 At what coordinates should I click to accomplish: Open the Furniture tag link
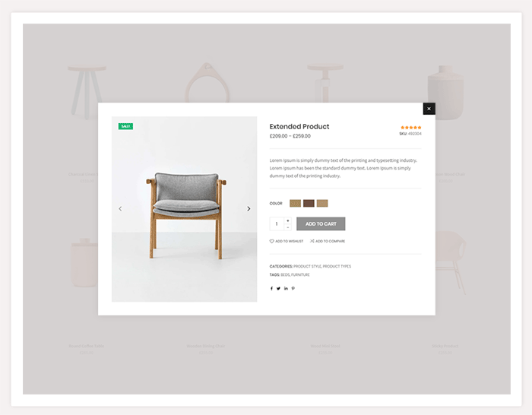[300, 275]
